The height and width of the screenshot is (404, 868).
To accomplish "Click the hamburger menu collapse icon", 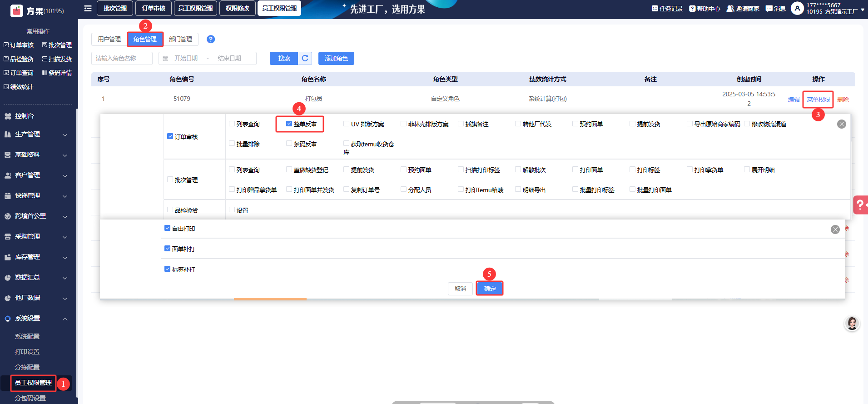I will pos(88,8).
